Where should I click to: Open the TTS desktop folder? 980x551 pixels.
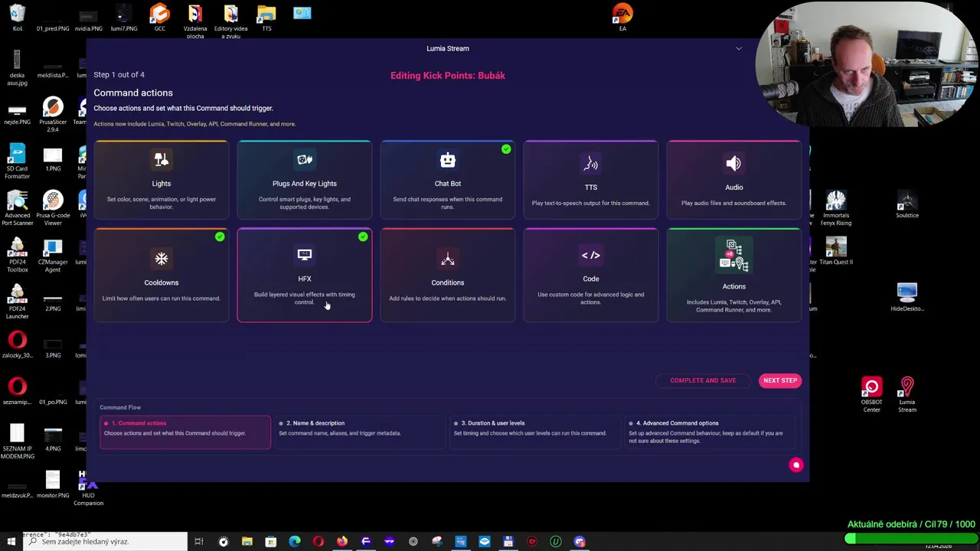coord(266,18)
